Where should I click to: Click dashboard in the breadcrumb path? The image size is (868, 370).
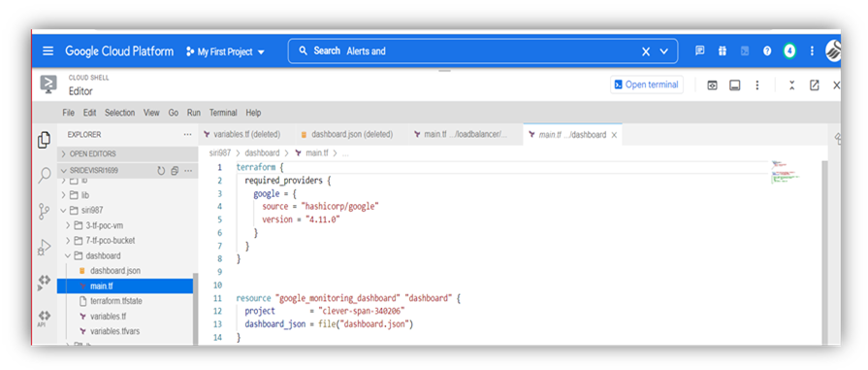263,153
